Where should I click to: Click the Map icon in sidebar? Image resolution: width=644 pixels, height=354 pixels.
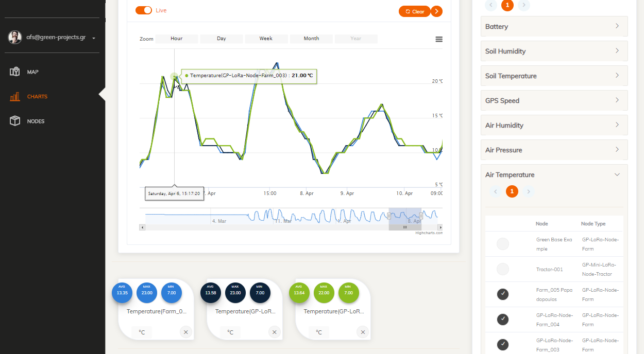pos(15,72)
